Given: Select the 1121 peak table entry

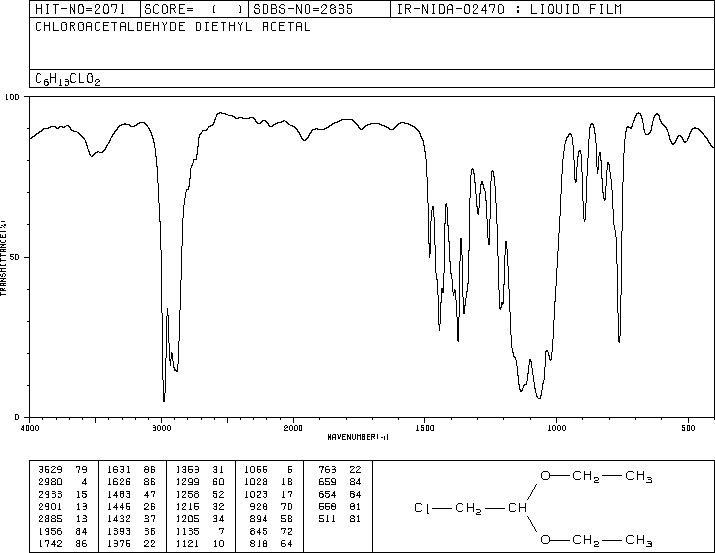Looking at the screenshot, I should point(200,543).
